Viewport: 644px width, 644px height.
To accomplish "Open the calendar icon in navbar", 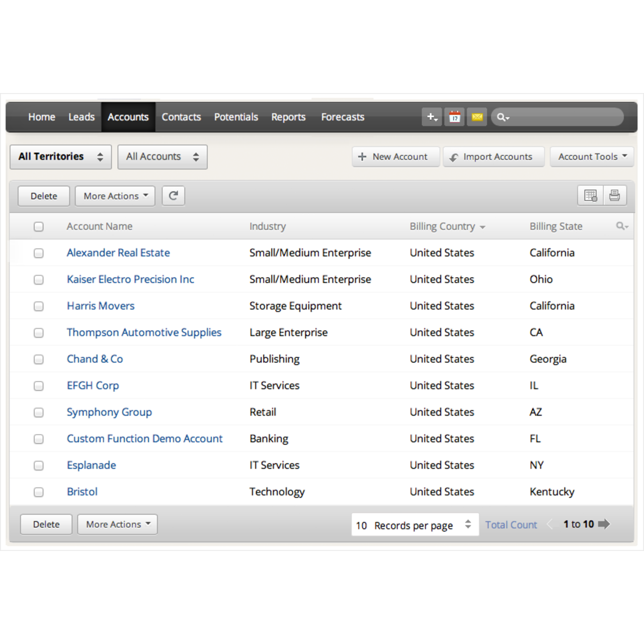I will 455,117.
